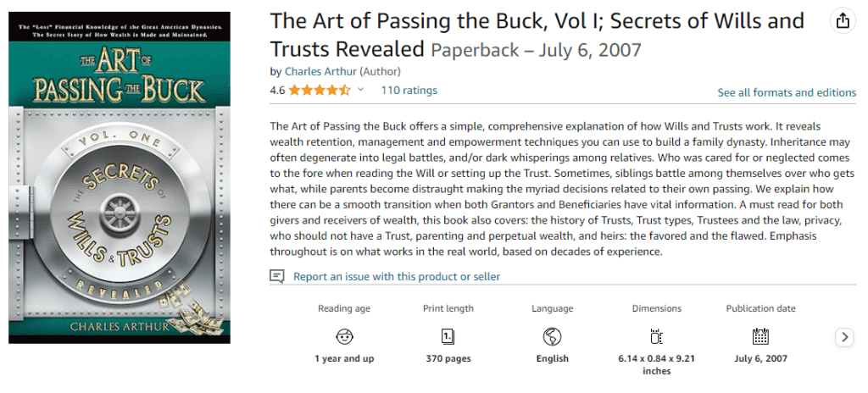The height and width of the screenshot is (393, 868).
Task: Open the 110 ratings link
Action: [409, 90]
